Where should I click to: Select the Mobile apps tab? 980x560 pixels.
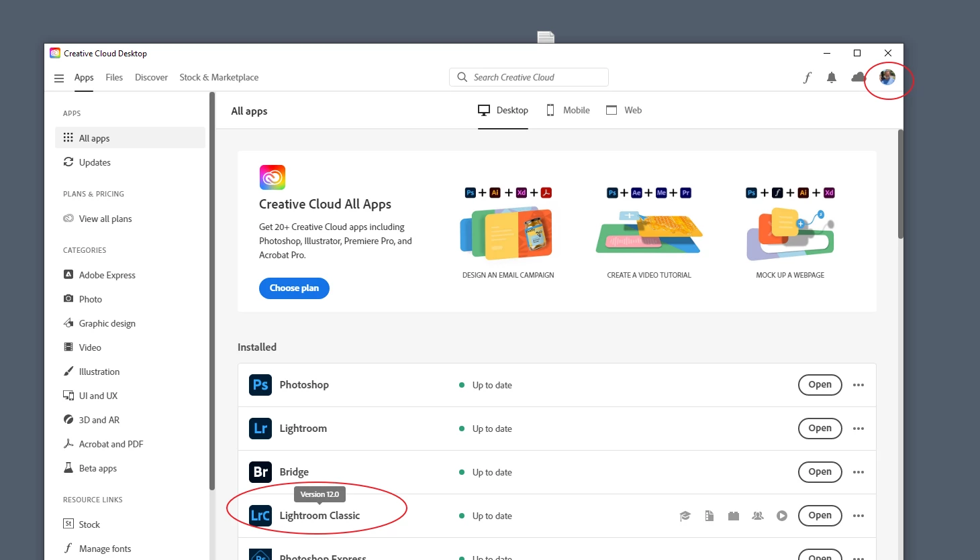pos(568,111)
